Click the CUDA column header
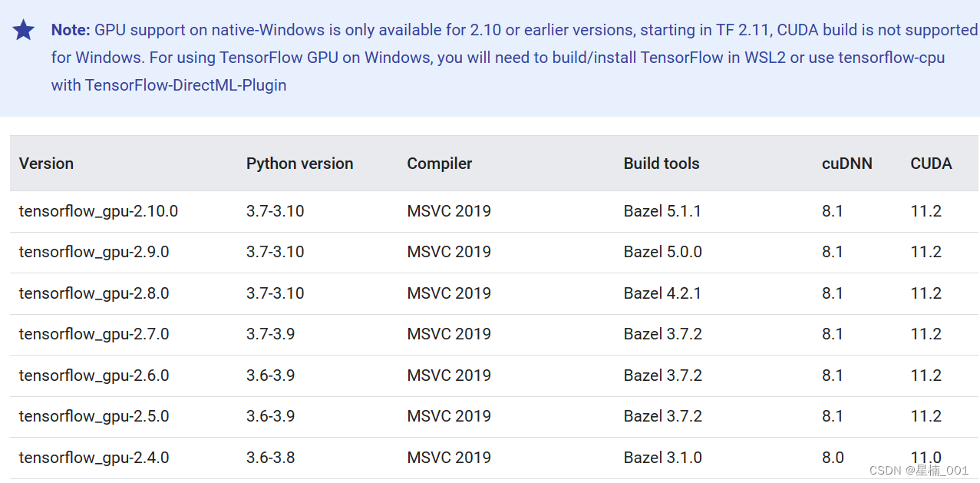Viewport: 980px width, 483px height. (x=931, y=164)
